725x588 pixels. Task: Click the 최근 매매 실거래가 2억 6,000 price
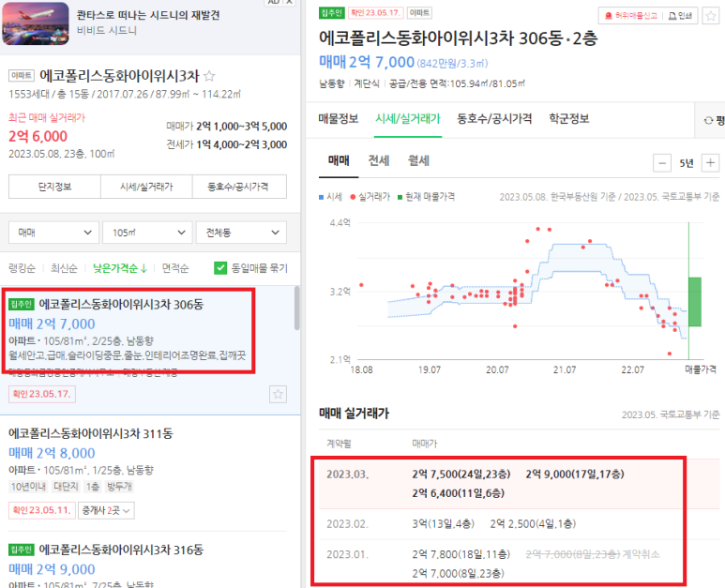coord(38,136)
